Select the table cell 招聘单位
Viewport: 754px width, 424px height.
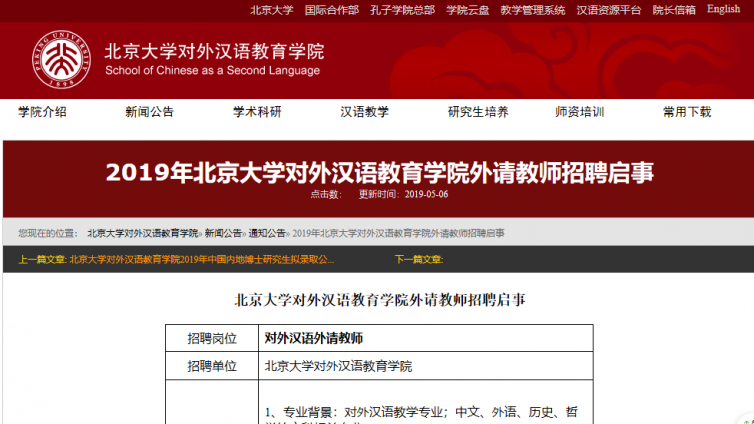point(212,366)
